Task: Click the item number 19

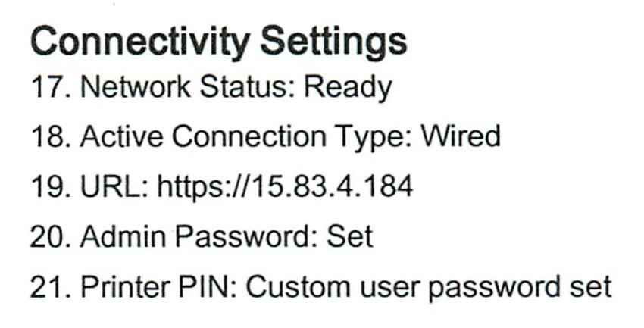Action: pyautogui.click(x=50, y=186)
